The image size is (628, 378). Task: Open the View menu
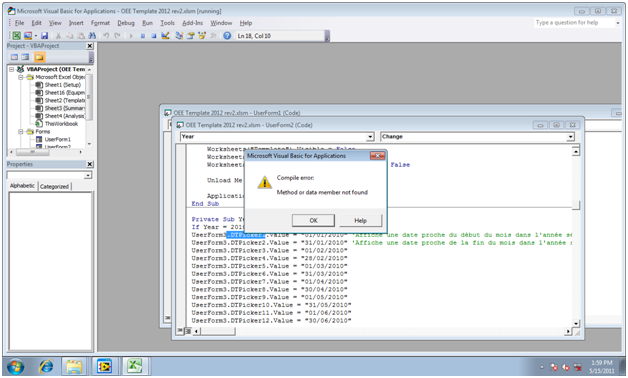(x=55, y=23)
